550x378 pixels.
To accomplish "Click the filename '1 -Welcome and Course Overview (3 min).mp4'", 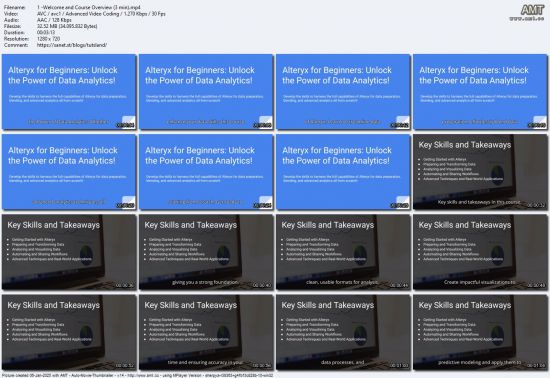I will (89, 7).
